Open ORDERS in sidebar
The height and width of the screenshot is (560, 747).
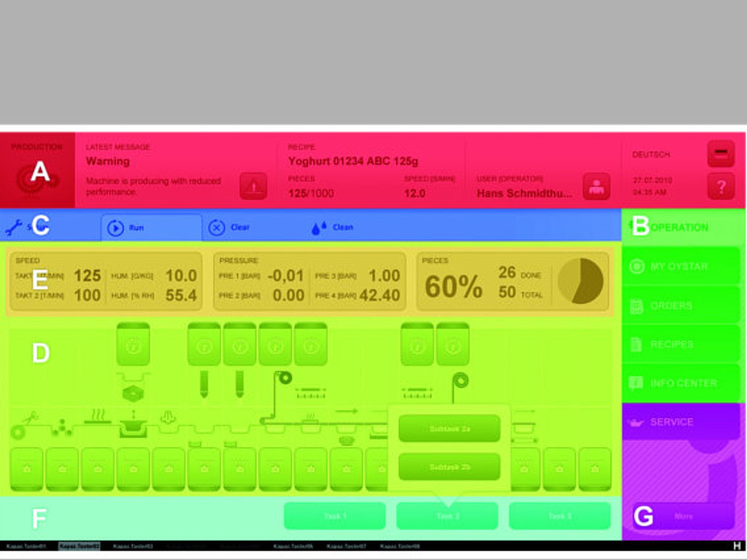point(681,305)
